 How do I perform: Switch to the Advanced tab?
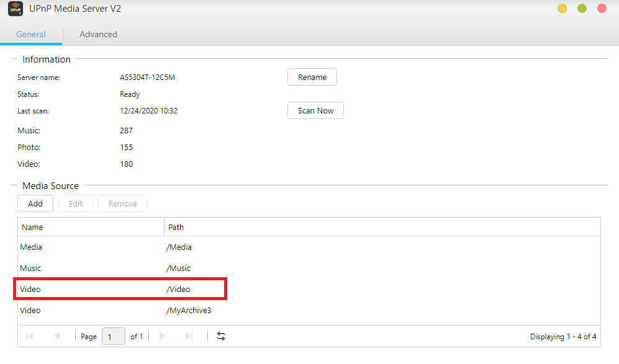pos(98,34)
